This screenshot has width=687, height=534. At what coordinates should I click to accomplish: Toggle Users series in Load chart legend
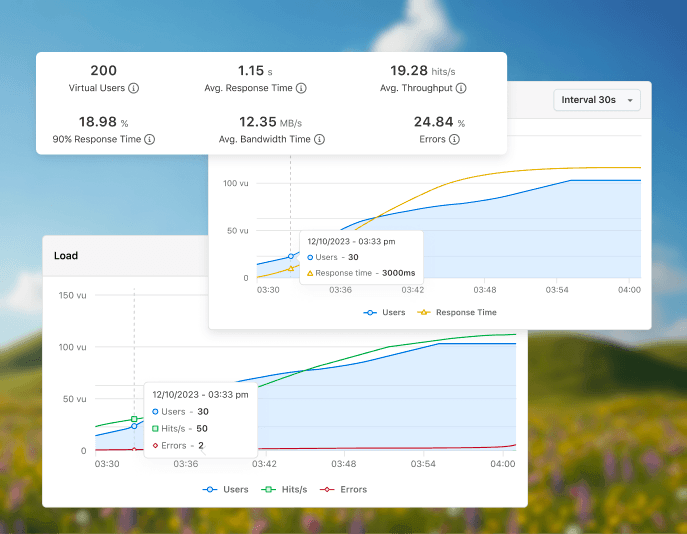225,489
